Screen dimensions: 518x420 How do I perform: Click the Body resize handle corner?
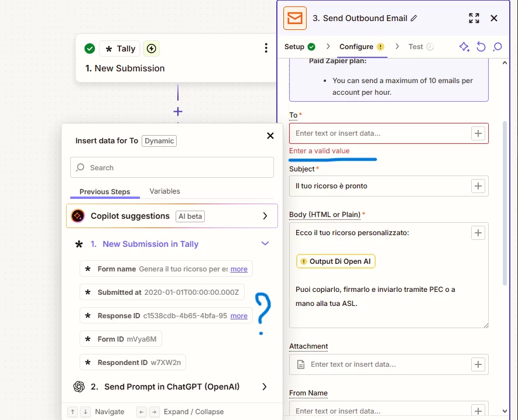(x=486, y=325)
